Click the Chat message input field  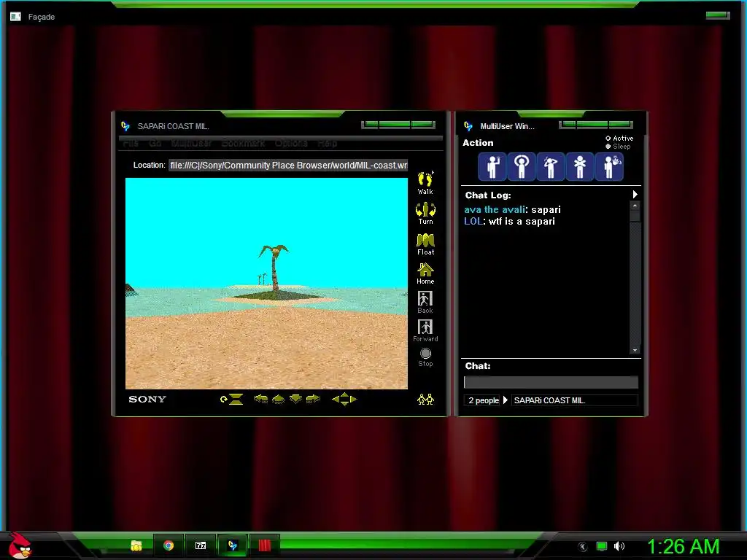click(x=551, y=382)
